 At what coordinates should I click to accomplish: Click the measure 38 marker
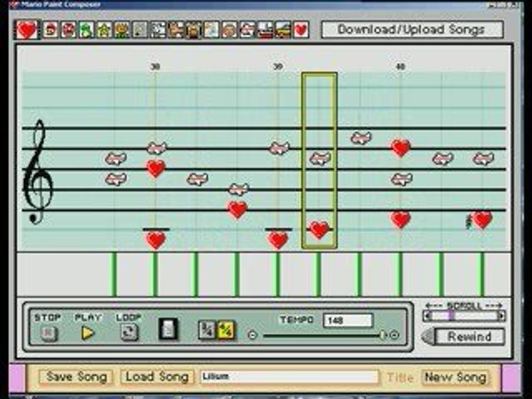coord(155,66)
